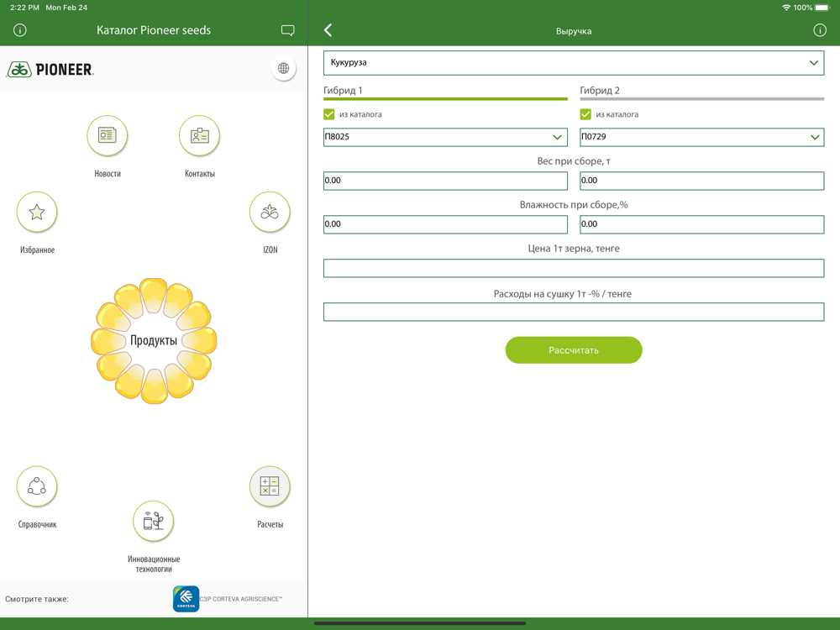
Task: Focus 'Расходы на сушку' input field
Action: click(574, 312)
